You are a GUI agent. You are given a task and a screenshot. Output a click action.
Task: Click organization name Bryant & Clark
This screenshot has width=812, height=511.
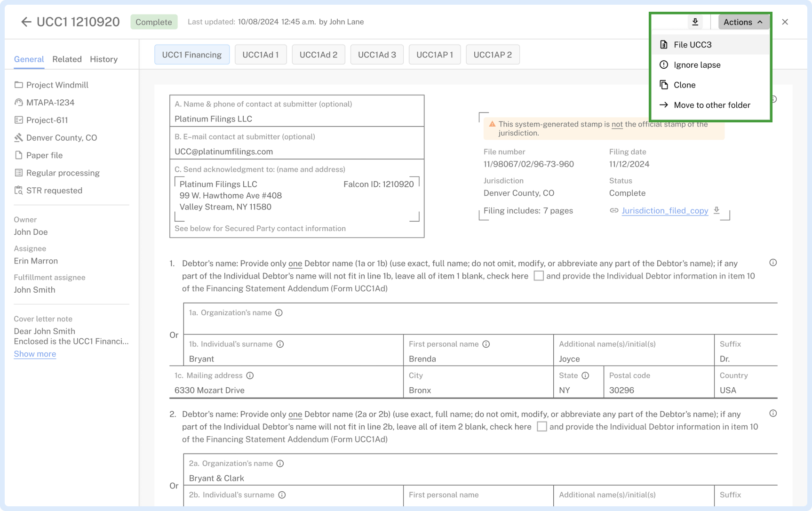point(216,479)
